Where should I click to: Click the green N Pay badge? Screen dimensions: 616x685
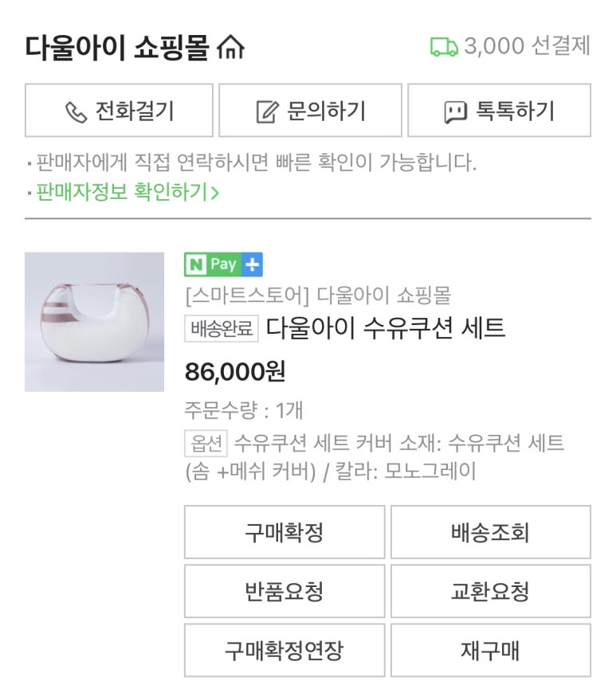pos(214,264)
